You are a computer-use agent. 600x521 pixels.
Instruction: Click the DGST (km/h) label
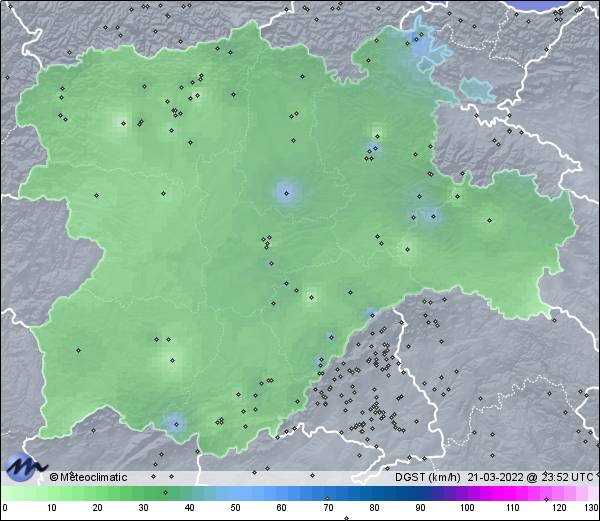[x=428, y=477]
